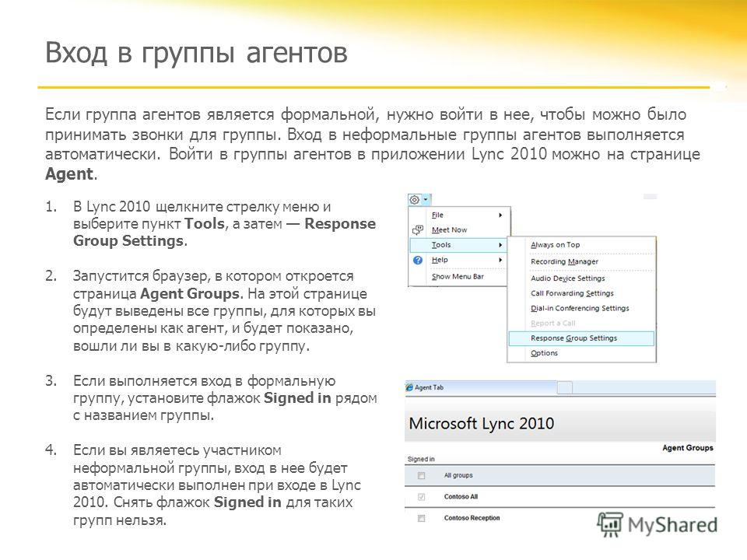
Task: Check the Contoso Reception checkbox
Action: 421,518
